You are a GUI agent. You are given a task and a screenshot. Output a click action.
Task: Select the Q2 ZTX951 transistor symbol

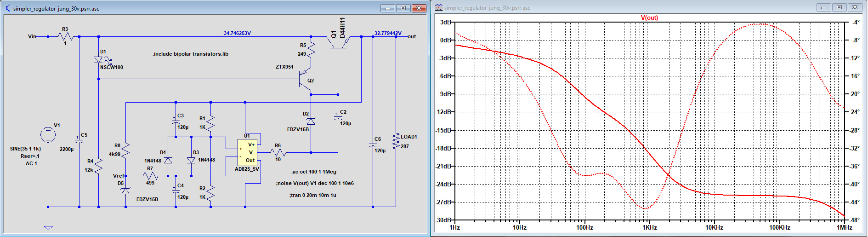click(305, 79)
